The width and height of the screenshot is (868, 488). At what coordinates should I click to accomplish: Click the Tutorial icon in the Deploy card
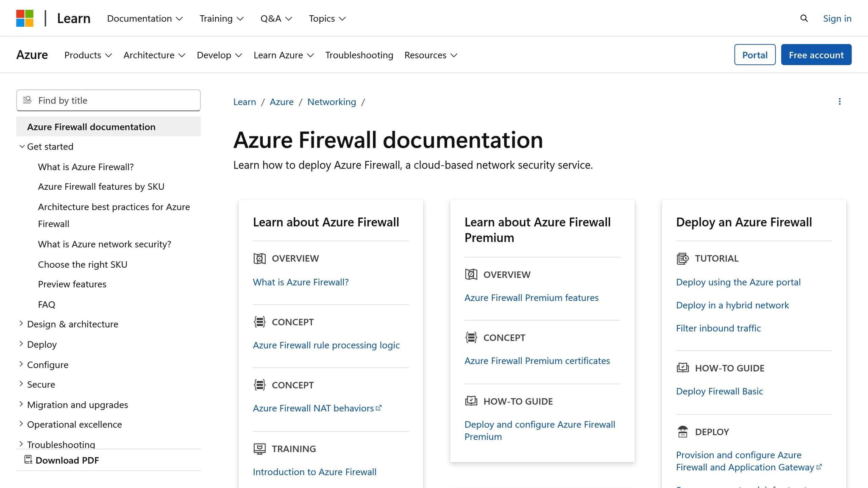682,258
